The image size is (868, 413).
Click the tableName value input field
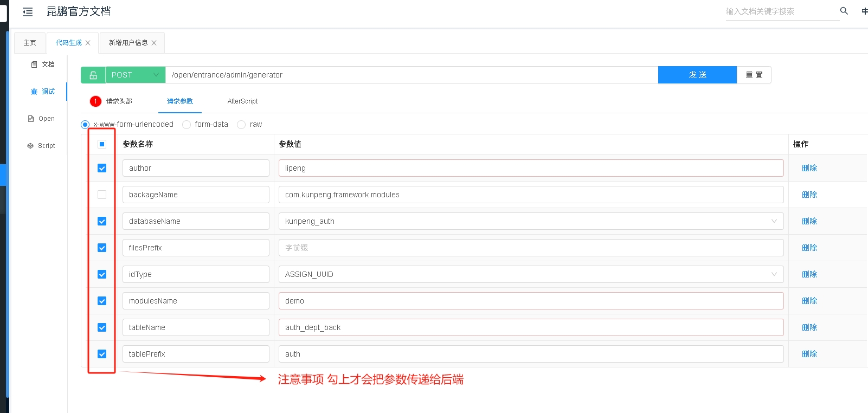(x=530, y=327)
